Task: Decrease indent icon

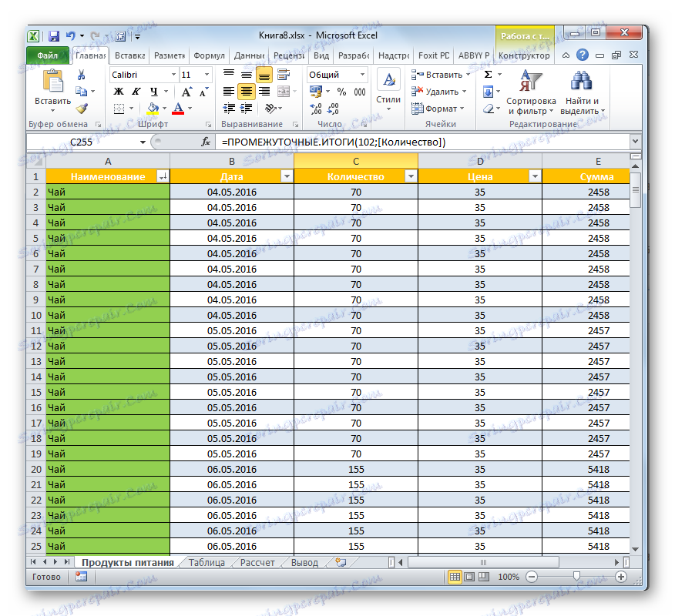Action: (x=229, y=109)
